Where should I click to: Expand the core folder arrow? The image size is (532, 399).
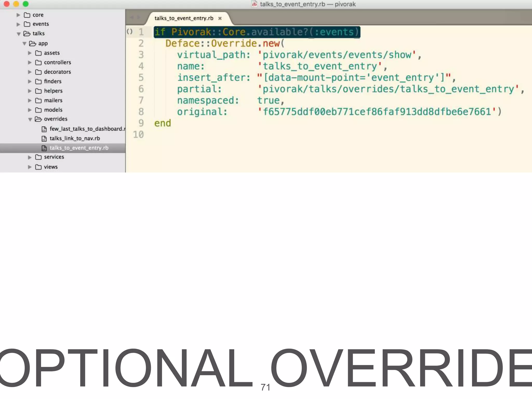[18, 15]
